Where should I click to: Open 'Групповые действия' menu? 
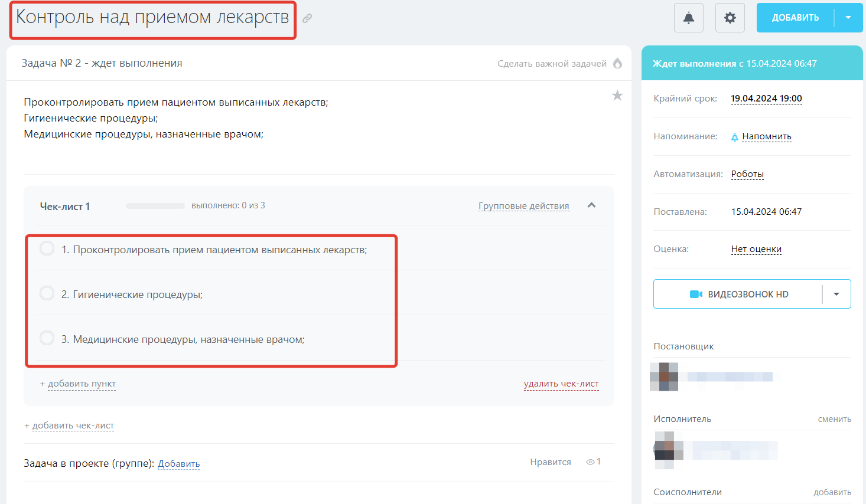(x=523, y=206)
